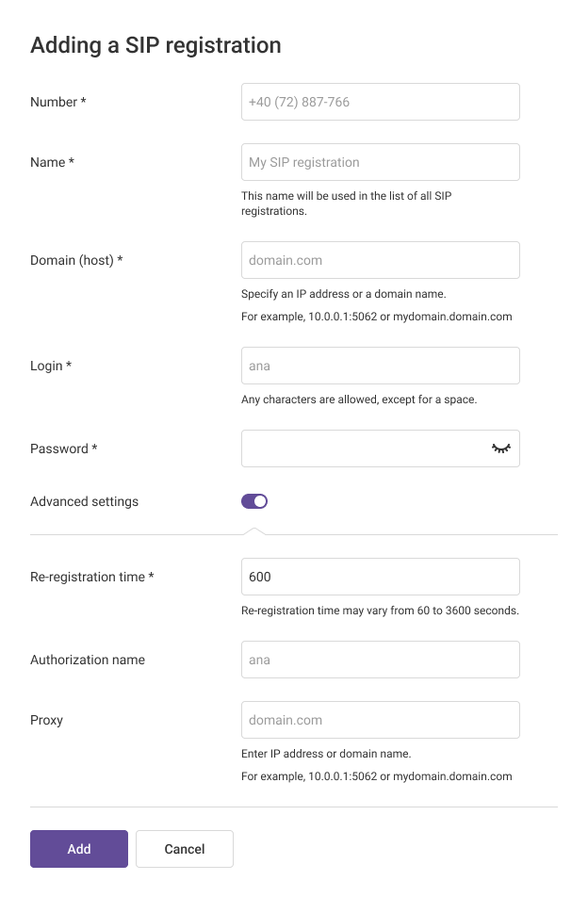Image resolution: width=588 pixels, height=913 pixels.
Task: Click the "Authorization name" label
Action: (x=88, y=660)
